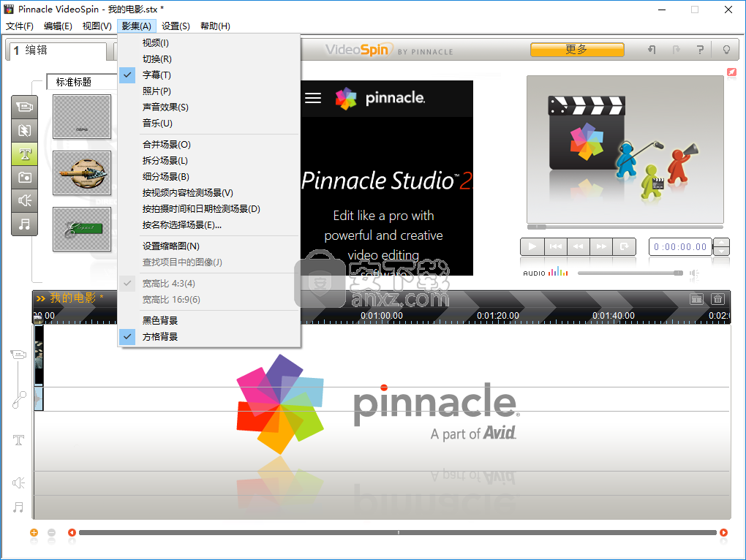Click the timeline trash delete icon
Viewport: 746px width, 560px height.
(717, 299)
